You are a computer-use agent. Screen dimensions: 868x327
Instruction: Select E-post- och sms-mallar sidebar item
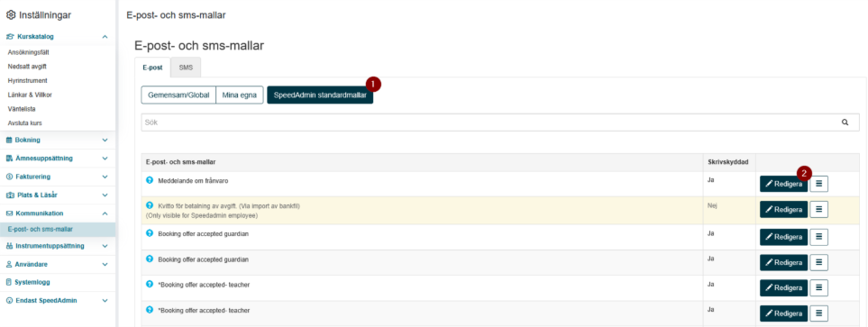tap(58, 229)
